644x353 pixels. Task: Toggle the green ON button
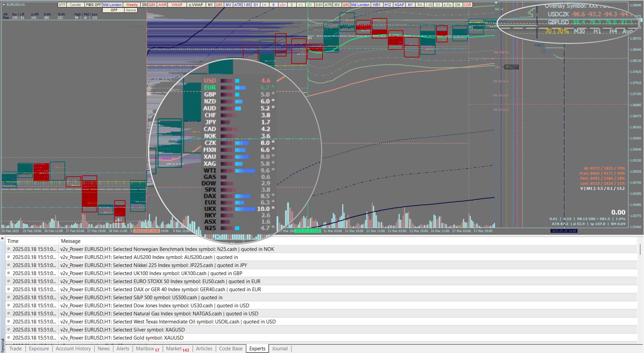pos(457,5)
